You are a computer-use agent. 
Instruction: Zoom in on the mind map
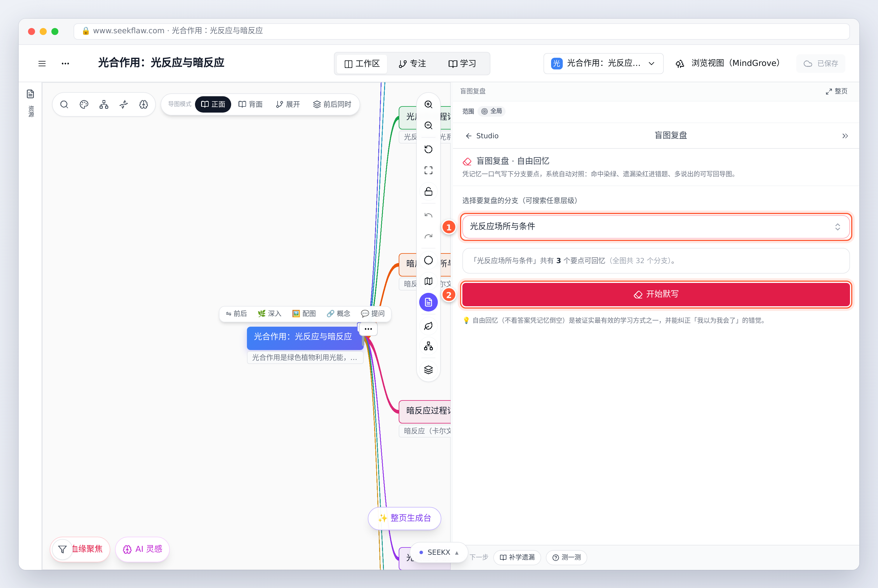point(428,104)
